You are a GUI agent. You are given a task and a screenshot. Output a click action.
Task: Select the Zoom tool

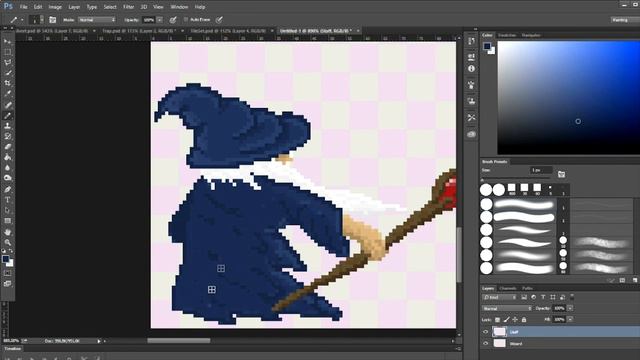click(x=7, y=242)
